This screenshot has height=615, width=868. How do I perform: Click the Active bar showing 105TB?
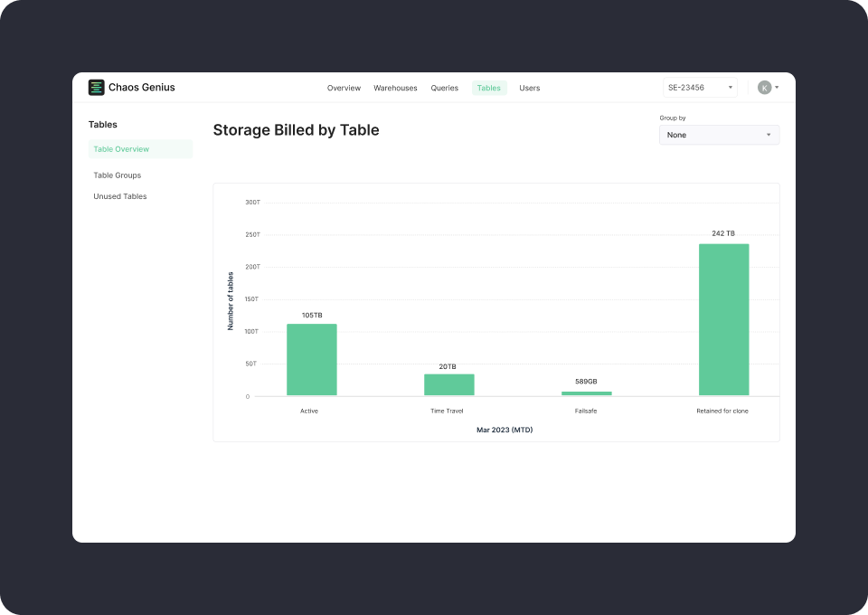pyautogui.click(x=310, y=362)
